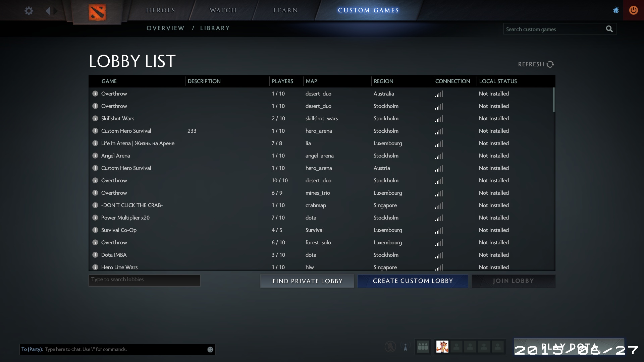The height and width of the screenshot is (362, 644).
Task: Select the Survival Co-Op lobby name
Action: pyautogui.click(x=119, y=230)
